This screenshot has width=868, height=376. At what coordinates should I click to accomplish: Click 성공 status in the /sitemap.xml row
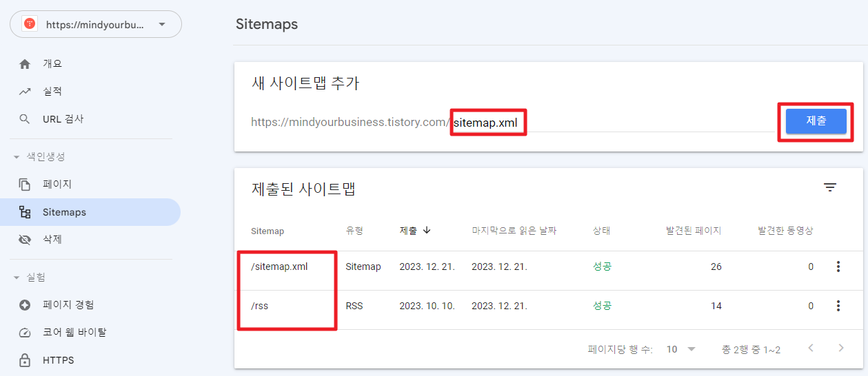click(602, 267)
